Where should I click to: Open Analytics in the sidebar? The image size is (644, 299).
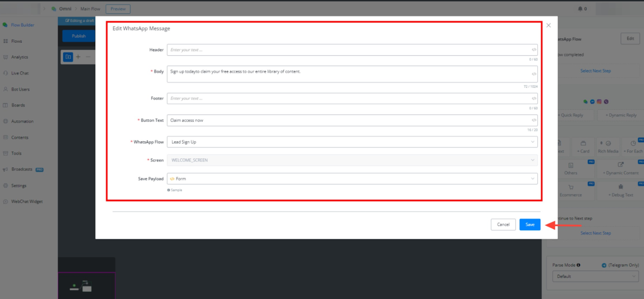click(19, 57)
